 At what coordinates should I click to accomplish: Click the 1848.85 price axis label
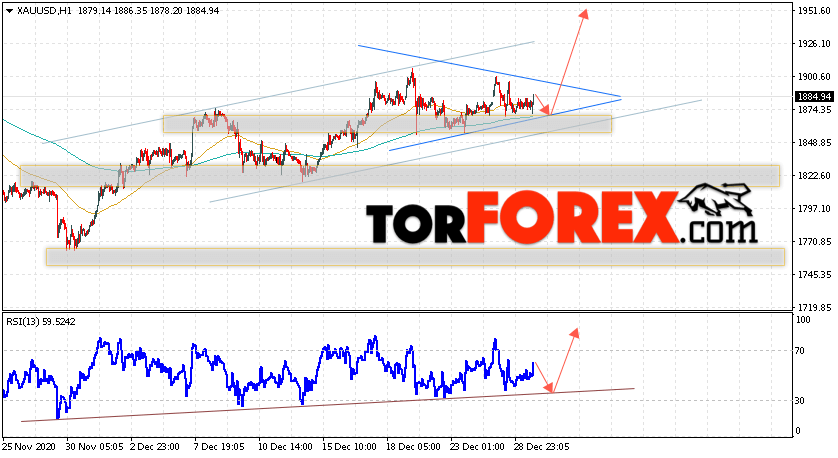[814, 143]
